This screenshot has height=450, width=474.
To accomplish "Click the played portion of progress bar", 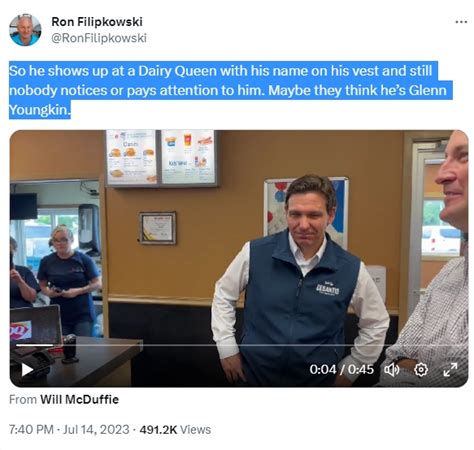I will (35, 345).
